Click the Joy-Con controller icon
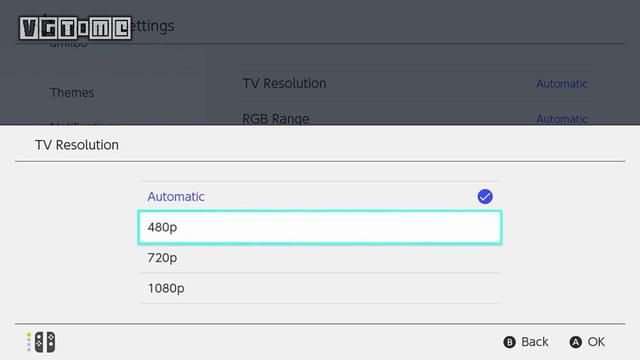The image size is (640, 360). point(45,342)
